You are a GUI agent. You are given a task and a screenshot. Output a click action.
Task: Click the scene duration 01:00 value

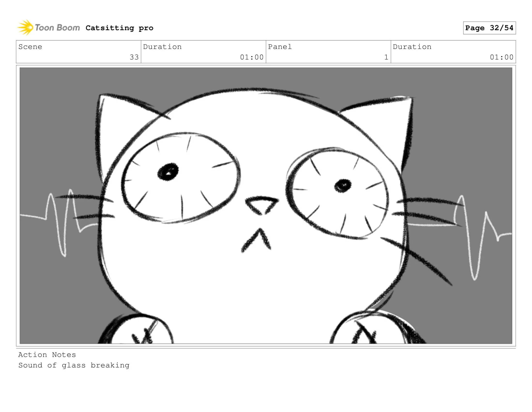click(x=252, y=57)
